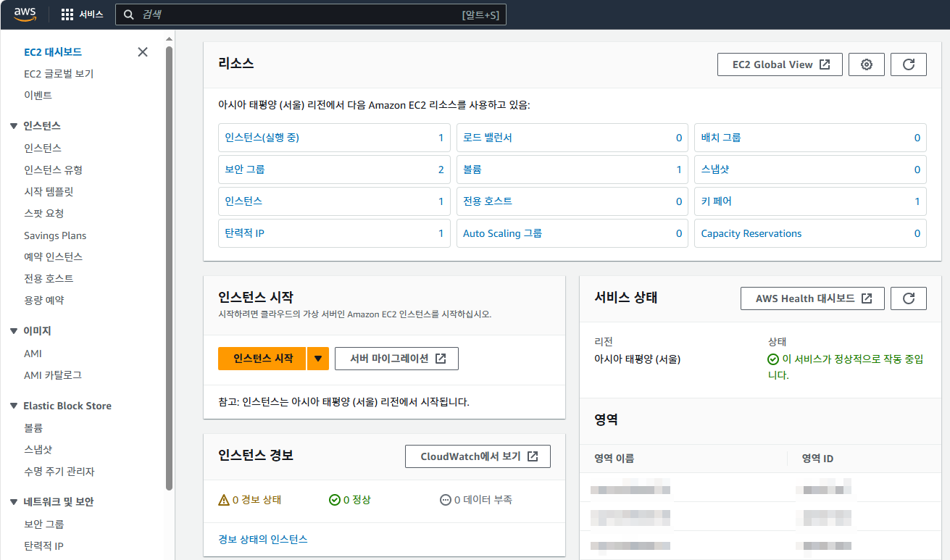Click the sidebar vertical scrollbar
Viewport: 950px width, 560px height.
coord(169,268)
